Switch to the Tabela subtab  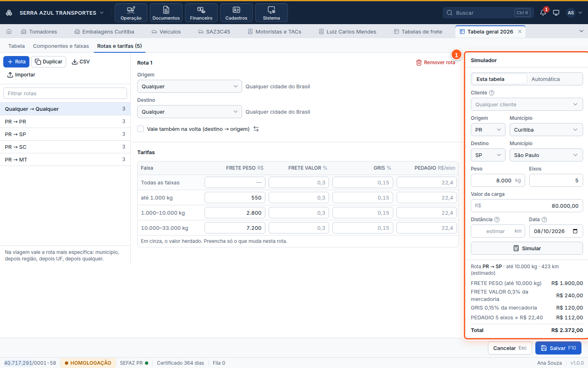pyautogui.click(x=17, y=46)
